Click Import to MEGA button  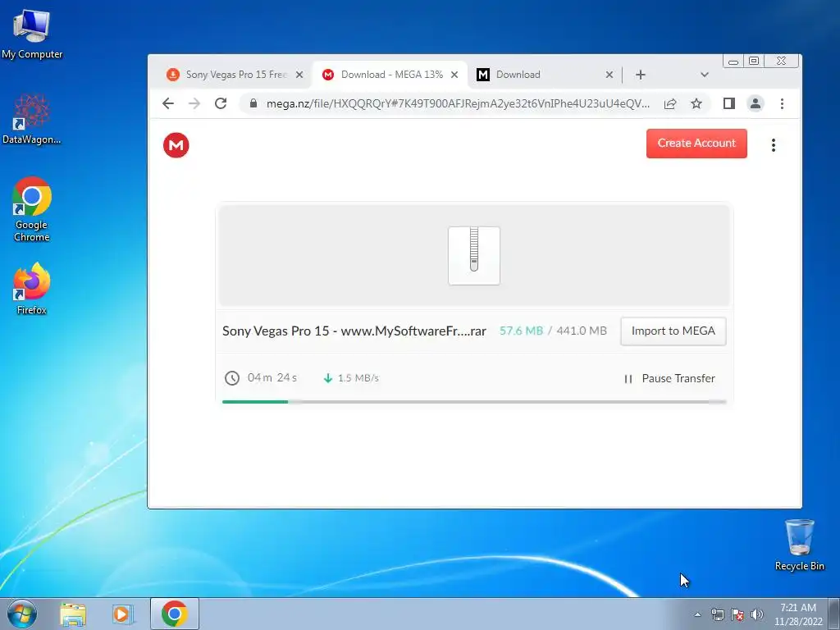(x=673, y=331)
